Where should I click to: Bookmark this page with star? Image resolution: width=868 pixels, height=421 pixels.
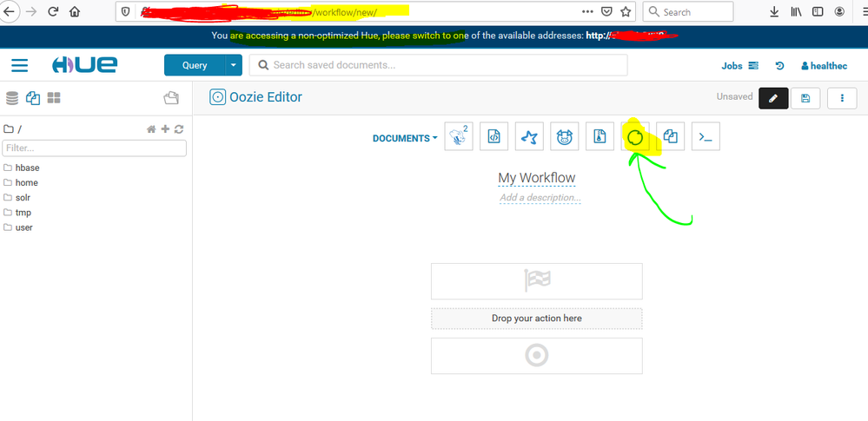tap(625, 11)
